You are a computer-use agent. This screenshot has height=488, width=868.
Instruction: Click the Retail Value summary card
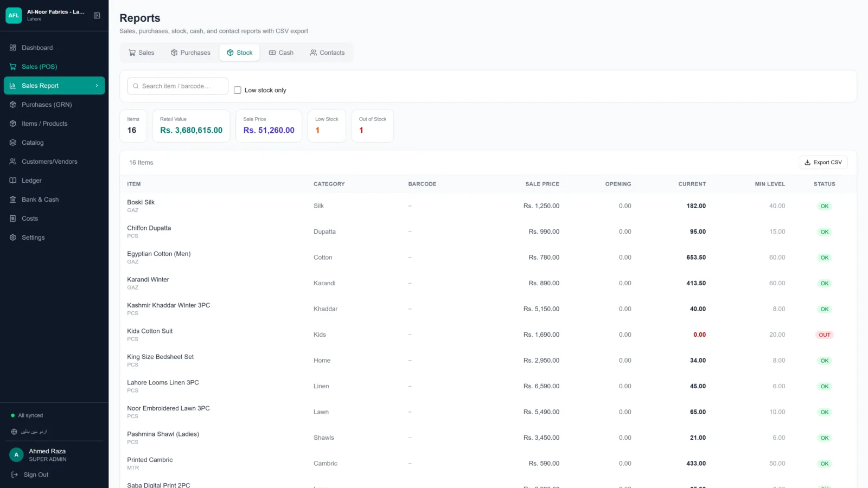[191, 126]
